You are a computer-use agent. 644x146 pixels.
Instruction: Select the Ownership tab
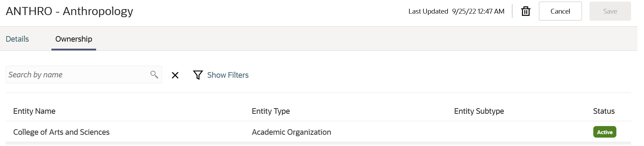(x=74, y=39)
